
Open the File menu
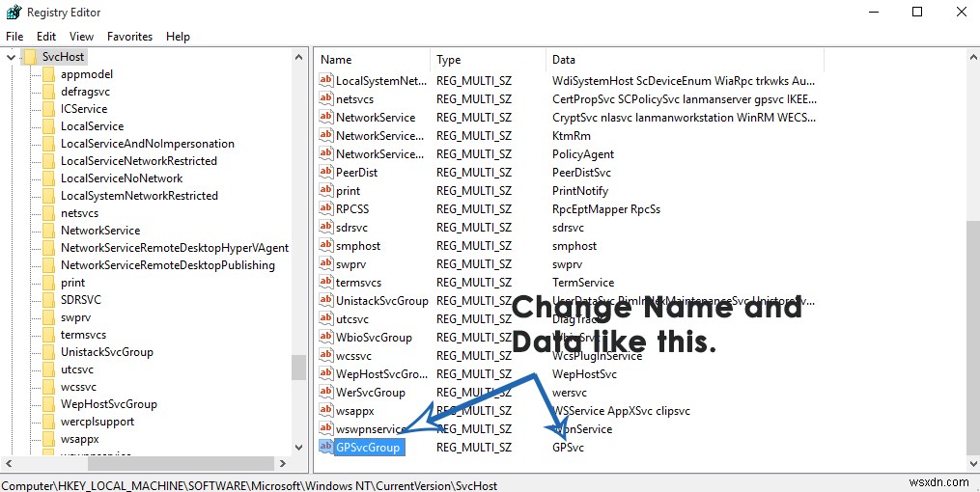click(14, 37)
